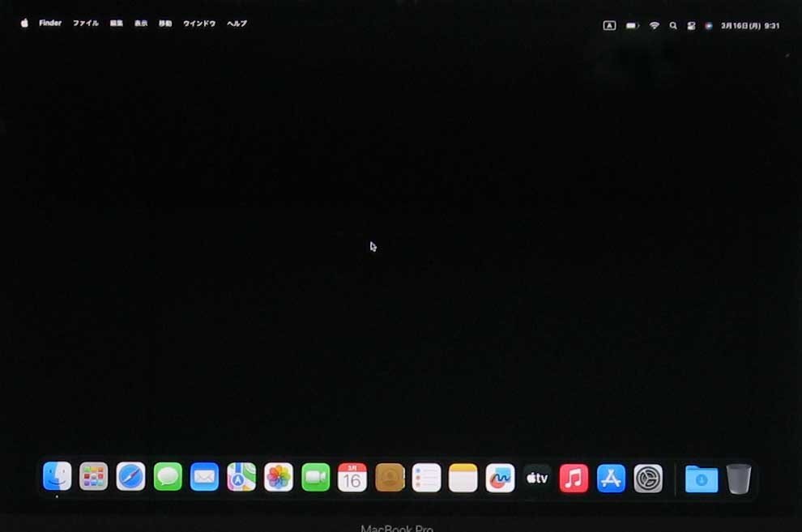Viewport: 802px width, 532px height.
Task: Open Calendar showing date 16
Action: [352, 478]
